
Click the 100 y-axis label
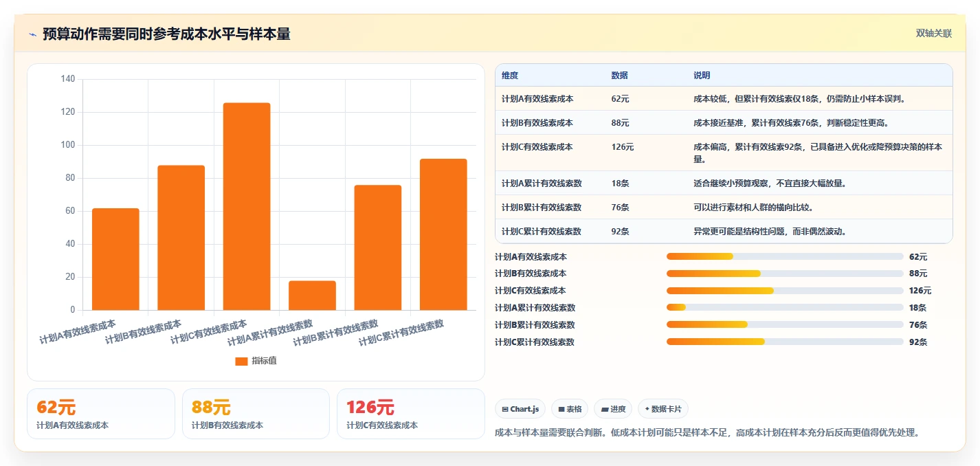pos(68,145)
